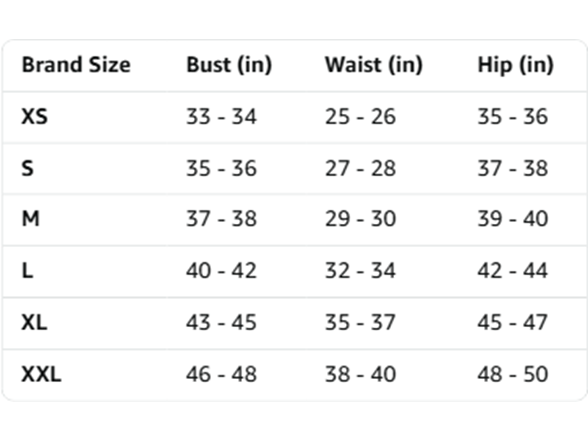This screenshot has height=441, width=588.
Task: Select the XXL size row label
Action: tap(41, 374)
